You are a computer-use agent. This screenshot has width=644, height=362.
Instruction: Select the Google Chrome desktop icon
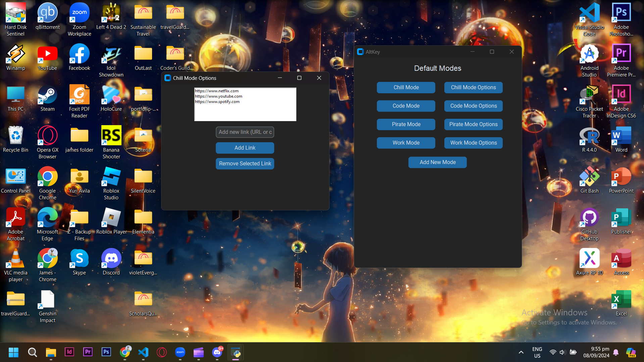[48, 183]
